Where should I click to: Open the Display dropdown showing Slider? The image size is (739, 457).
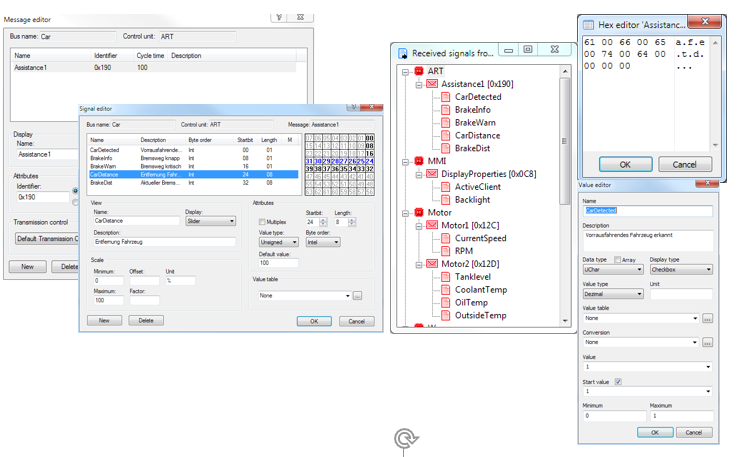pyautogui.click(x=210, y=222)
